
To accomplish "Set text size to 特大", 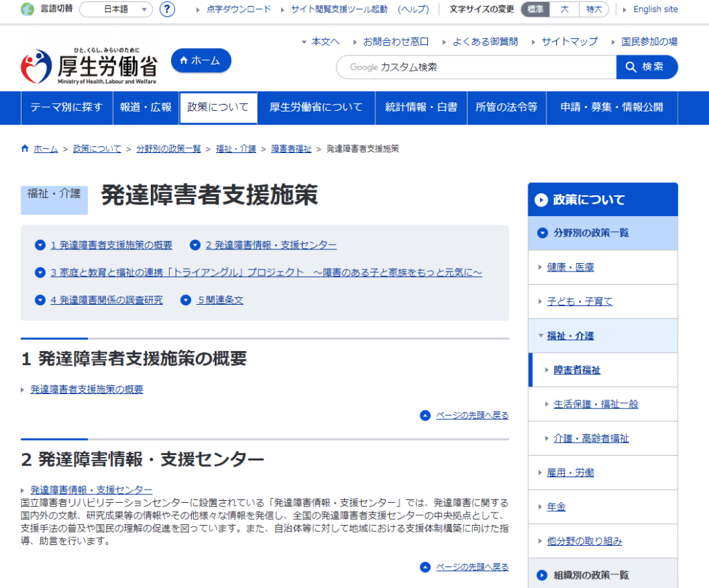I will (x=593, y=10).
